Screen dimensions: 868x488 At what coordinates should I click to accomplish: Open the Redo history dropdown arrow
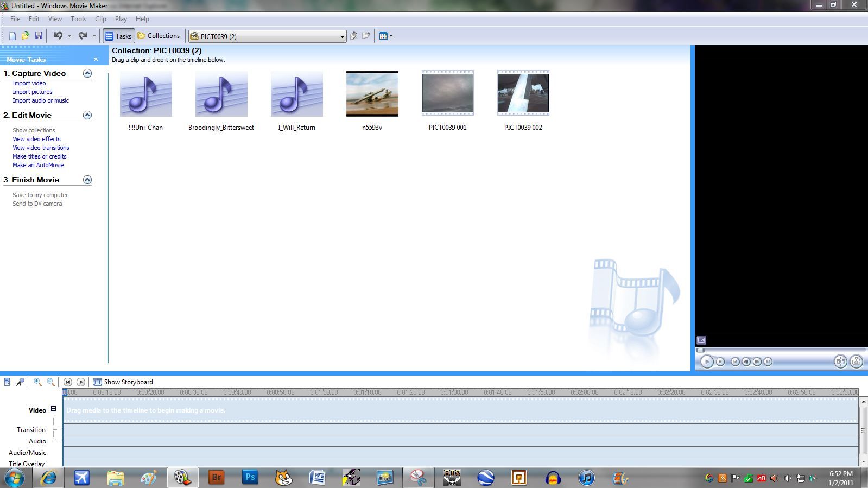tap(94, 36)
